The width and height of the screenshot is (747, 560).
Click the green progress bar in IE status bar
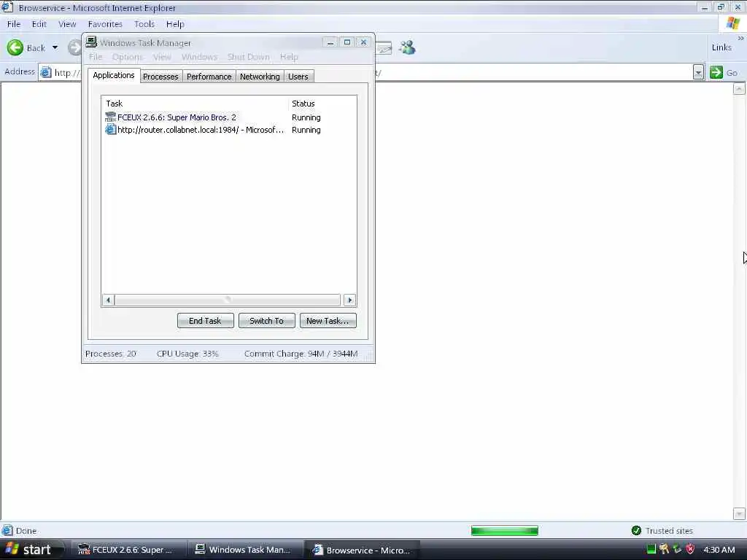click(505, 531)
